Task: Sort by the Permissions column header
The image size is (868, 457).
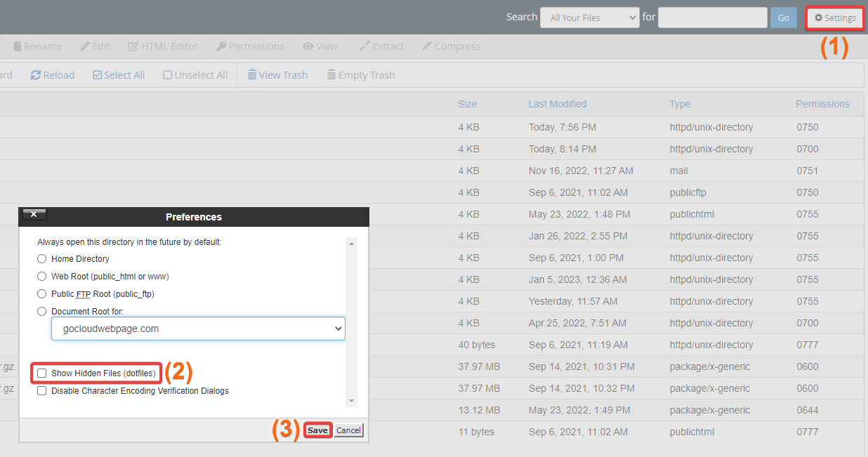Action: tap(822, 104)
